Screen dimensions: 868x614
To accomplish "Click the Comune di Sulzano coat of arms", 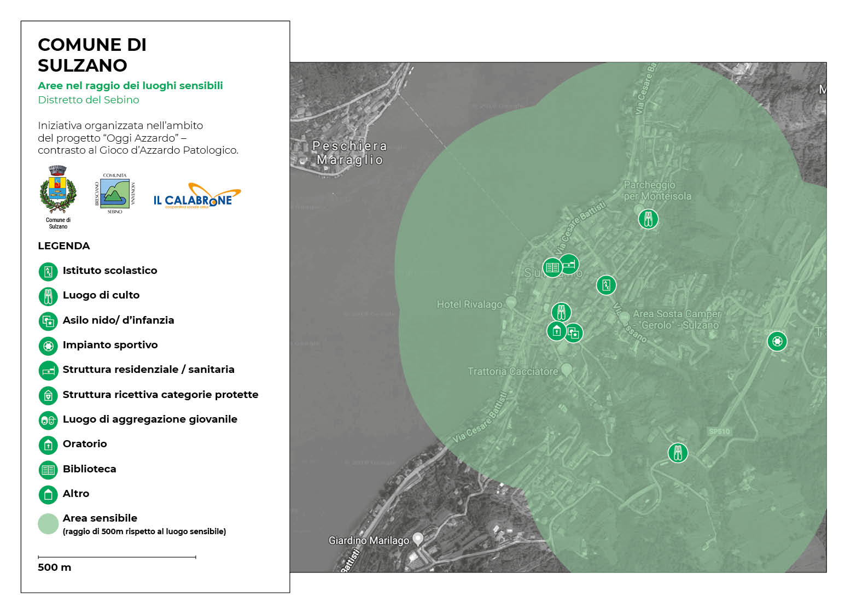I will click(x=58, y=189).
